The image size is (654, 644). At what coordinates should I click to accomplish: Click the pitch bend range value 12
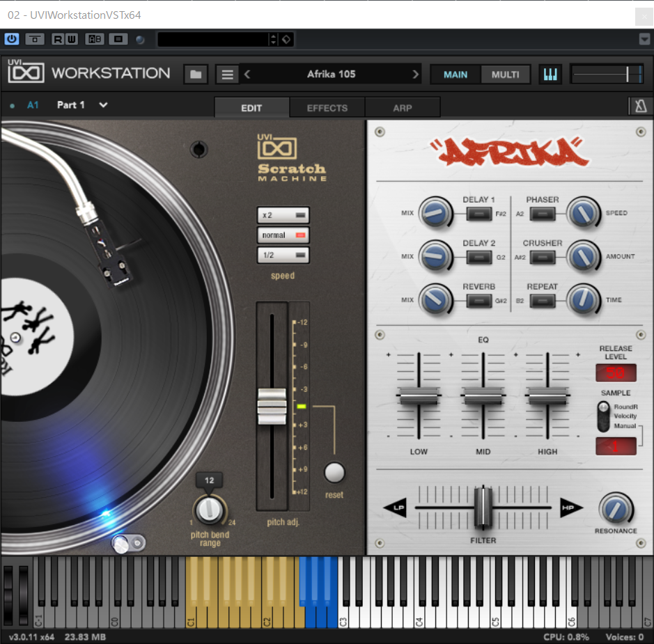210,480
